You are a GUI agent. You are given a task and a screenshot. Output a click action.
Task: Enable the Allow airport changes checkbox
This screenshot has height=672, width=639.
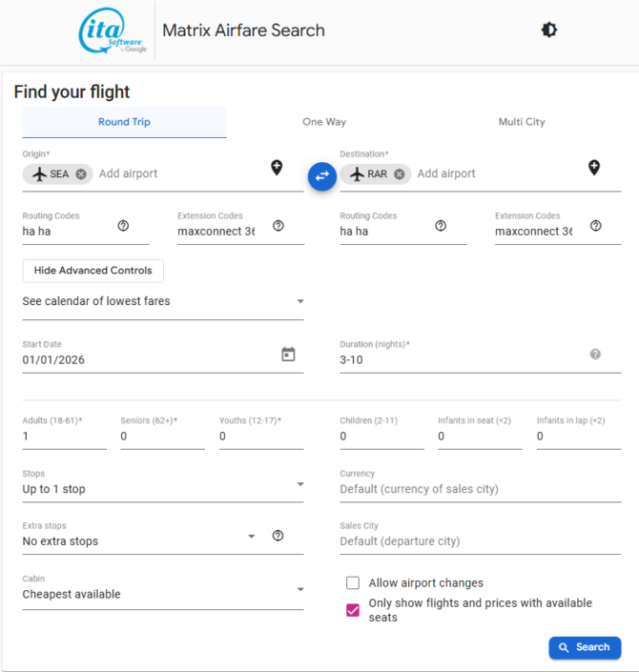(x=353, y=583)
